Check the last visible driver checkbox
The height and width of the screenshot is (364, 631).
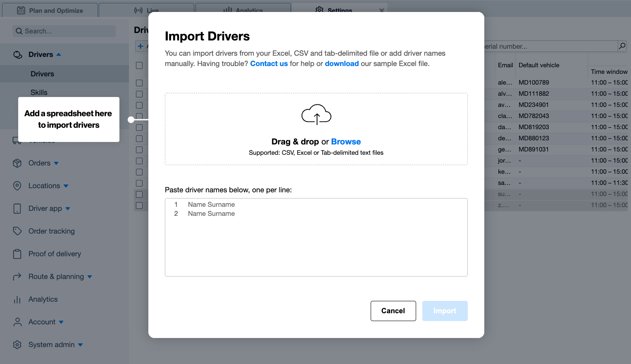[x=139, y=205]
